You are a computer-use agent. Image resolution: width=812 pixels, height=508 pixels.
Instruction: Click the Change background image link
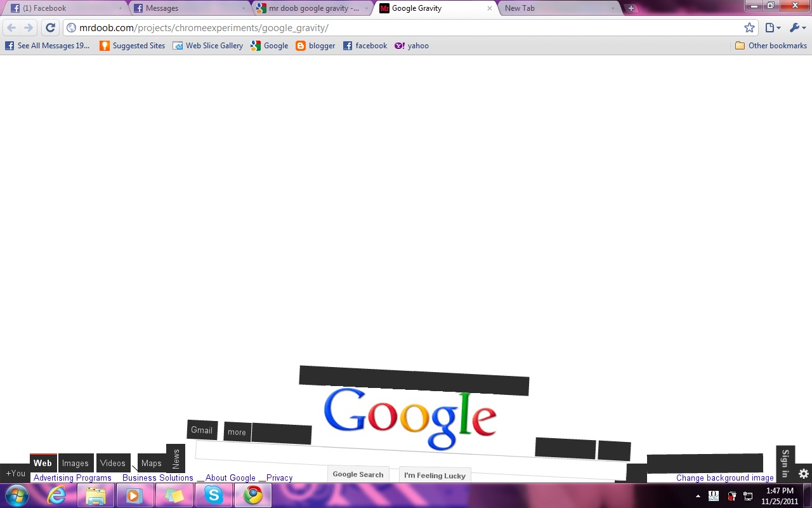tap(724, 478)
